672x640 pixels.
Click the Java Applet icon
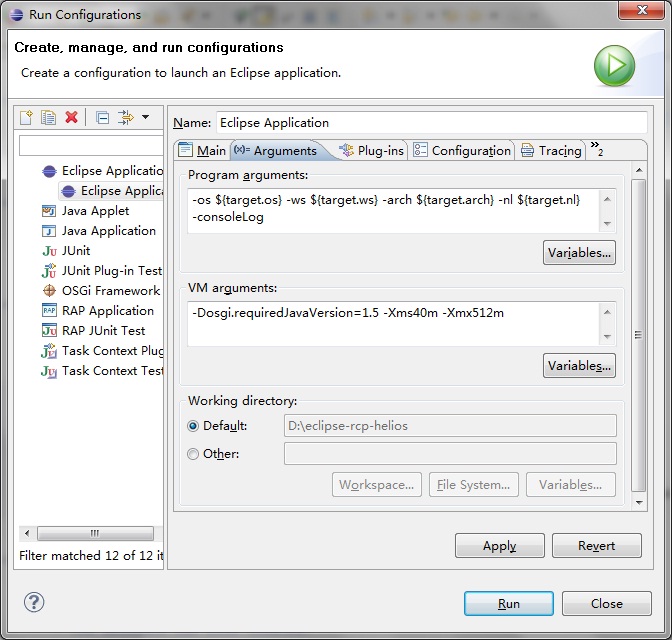coord(49,211)
